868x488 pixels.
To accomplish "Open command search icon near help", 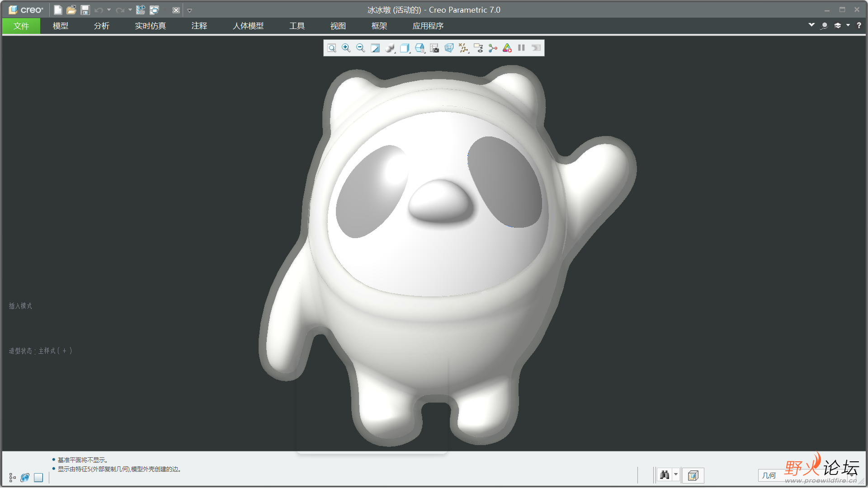I will coord(824,26).
